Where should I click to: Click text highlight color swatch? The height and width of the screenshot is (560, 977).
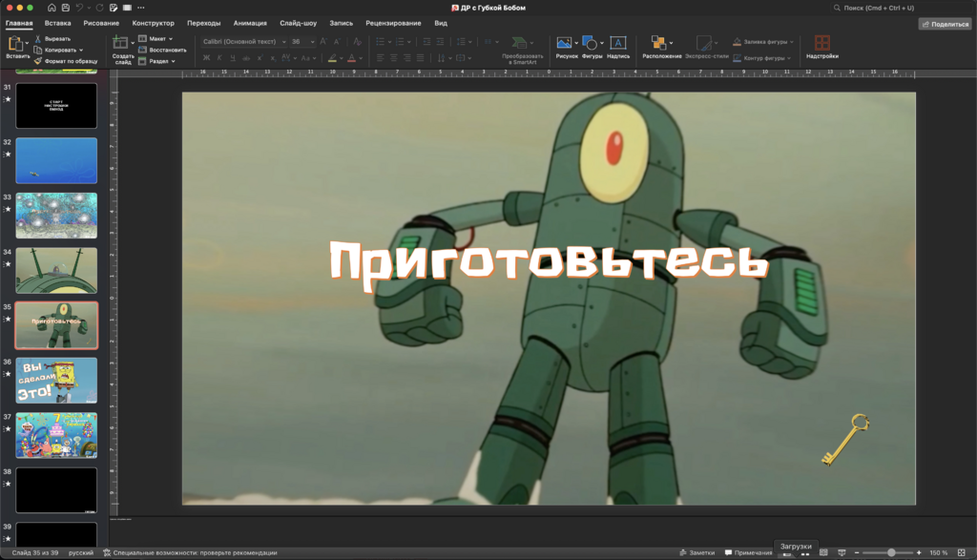333,58
